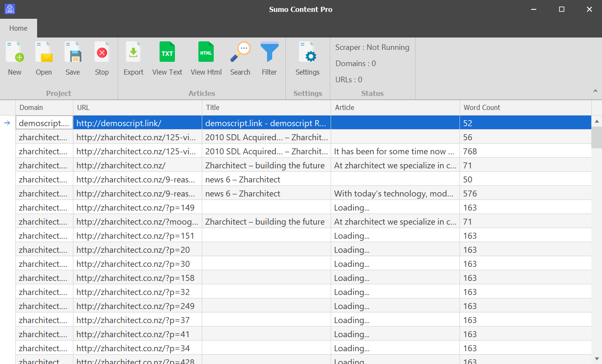Click the 'With today's technology' article cell

[395, 194]
